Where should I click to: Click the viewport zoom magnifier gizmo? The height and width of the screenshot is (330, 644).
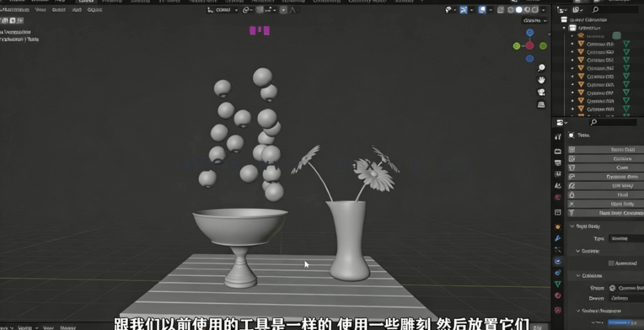(541, 67)
